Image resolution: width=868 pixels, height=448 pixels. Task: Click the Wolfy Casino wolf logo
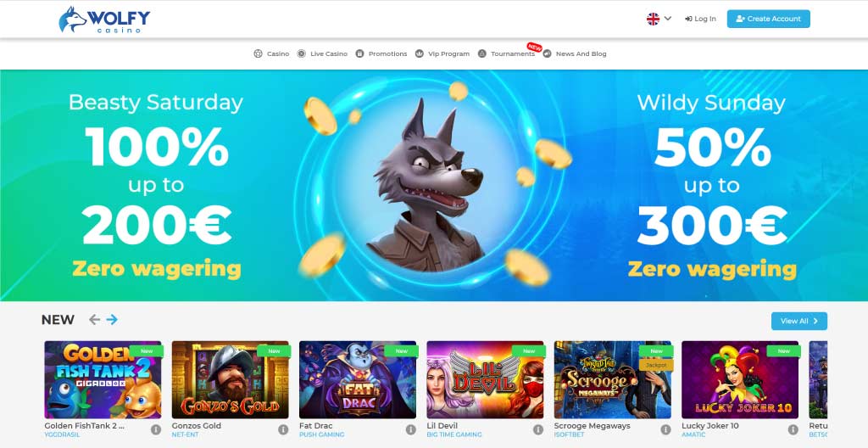(x=104, y=20)
